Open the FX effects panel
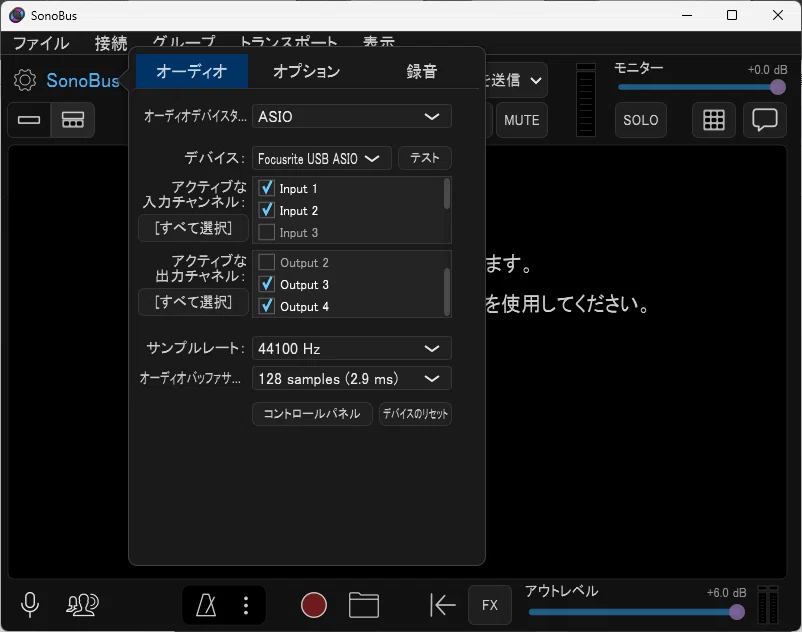Viewport: 802px width, 632px height. click(489, 605)
